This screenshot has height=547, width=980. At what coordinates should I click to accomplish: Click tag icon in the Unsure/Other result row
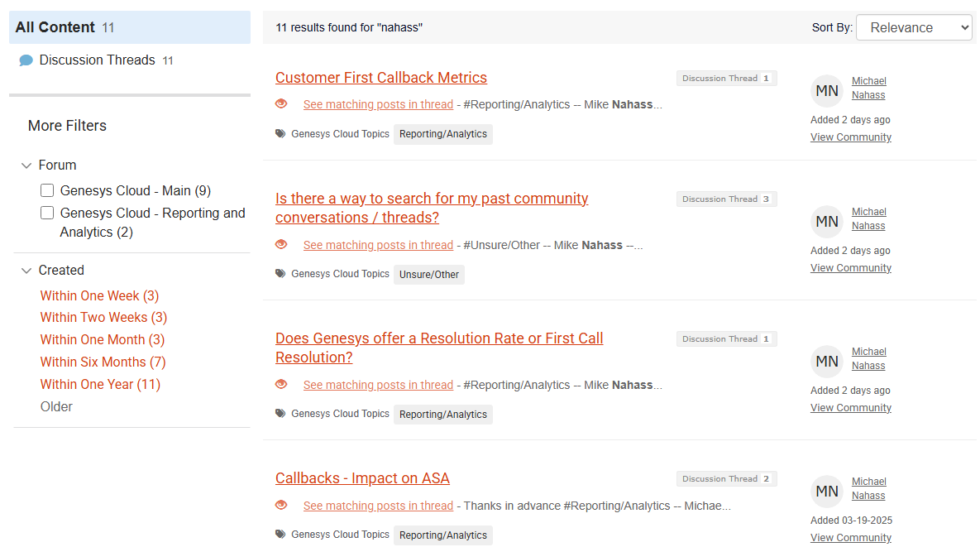point(280,274)
